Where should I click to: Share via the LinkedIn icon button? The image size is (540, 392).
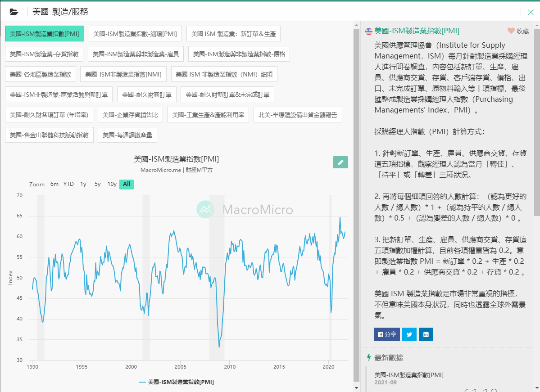(426, 334)
